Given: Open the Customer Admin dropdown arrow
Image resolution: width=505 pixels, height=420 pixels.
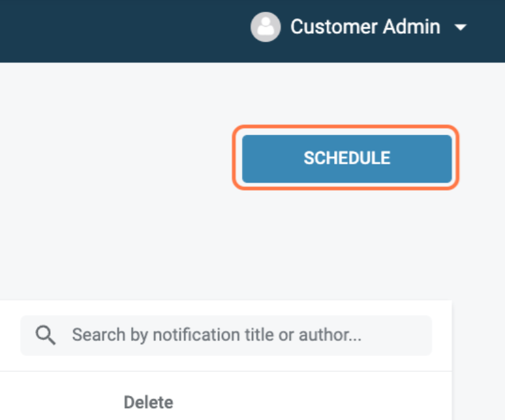Looking at the screenshot, I should (x=461, y=27).
